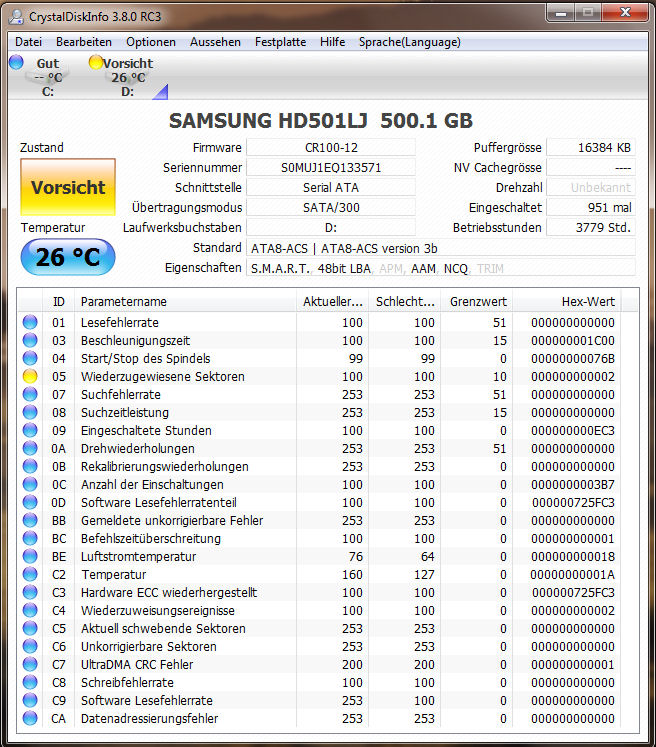
Task: Click the Drehzahl field Unbekannt
Action: pos(591,188)
